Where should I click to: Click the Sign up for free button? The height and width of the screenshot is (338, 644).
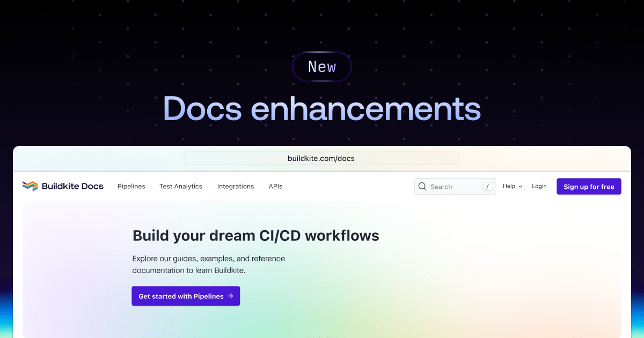pyautogui.click(x=589, y=186)
